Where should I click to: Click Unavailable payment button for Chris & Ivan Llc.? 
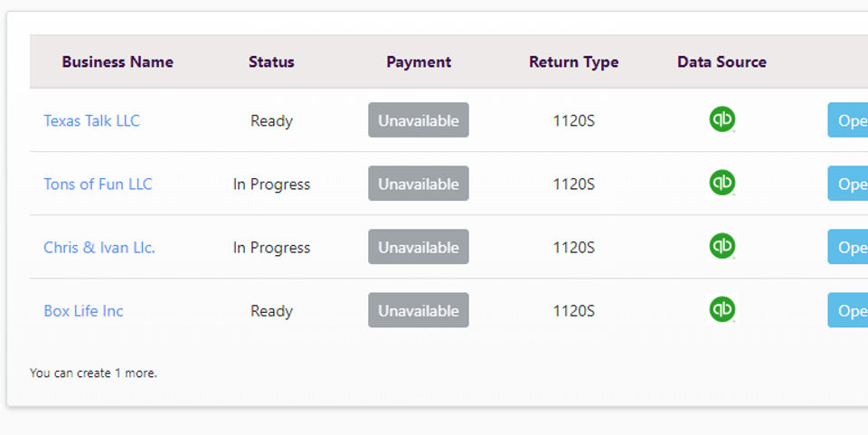419,247
